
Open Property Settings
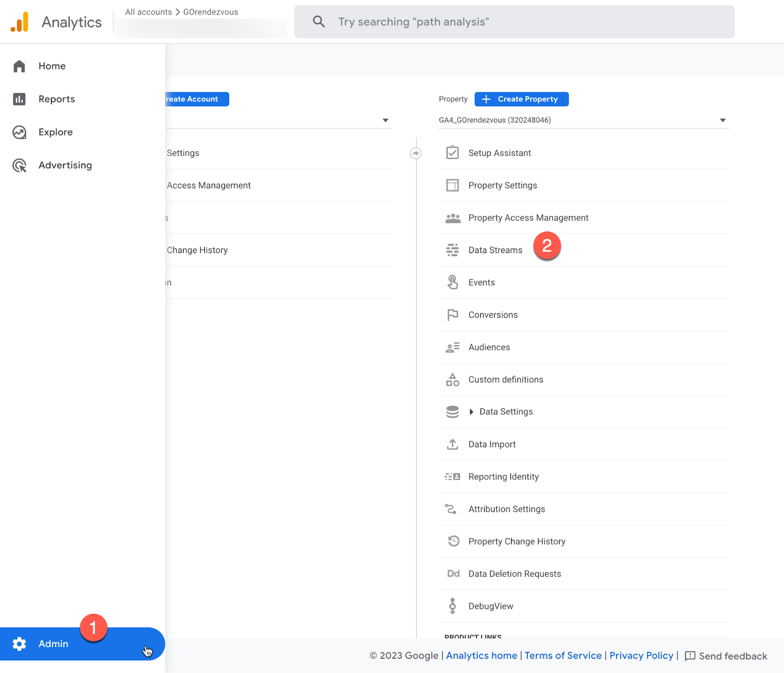584,185
